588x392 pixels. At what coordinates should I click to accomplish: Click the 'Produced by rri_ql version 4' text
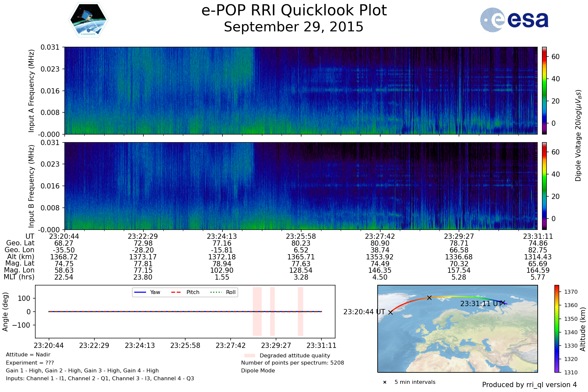click(529, 385)
